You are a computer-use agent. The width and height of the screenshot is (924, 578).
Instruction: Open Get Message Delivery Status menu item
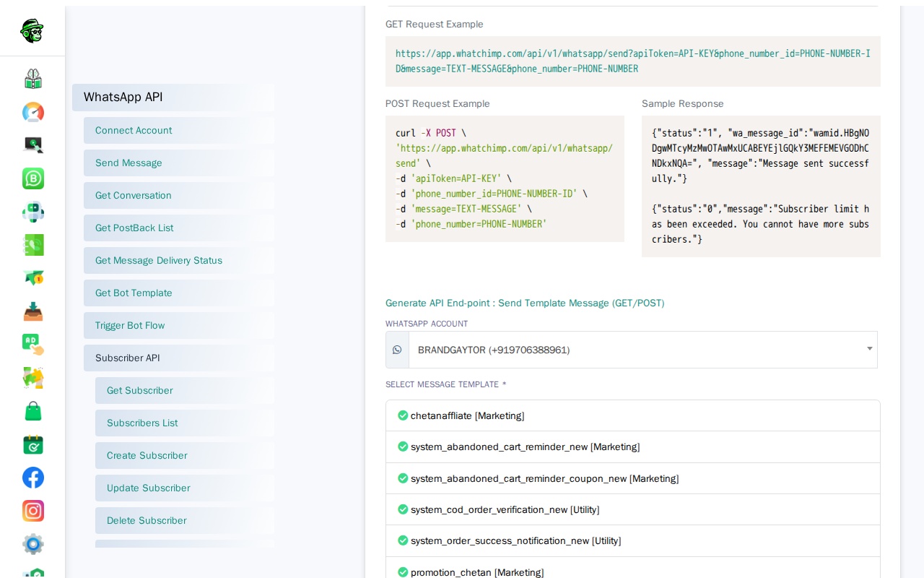point(179,261)
